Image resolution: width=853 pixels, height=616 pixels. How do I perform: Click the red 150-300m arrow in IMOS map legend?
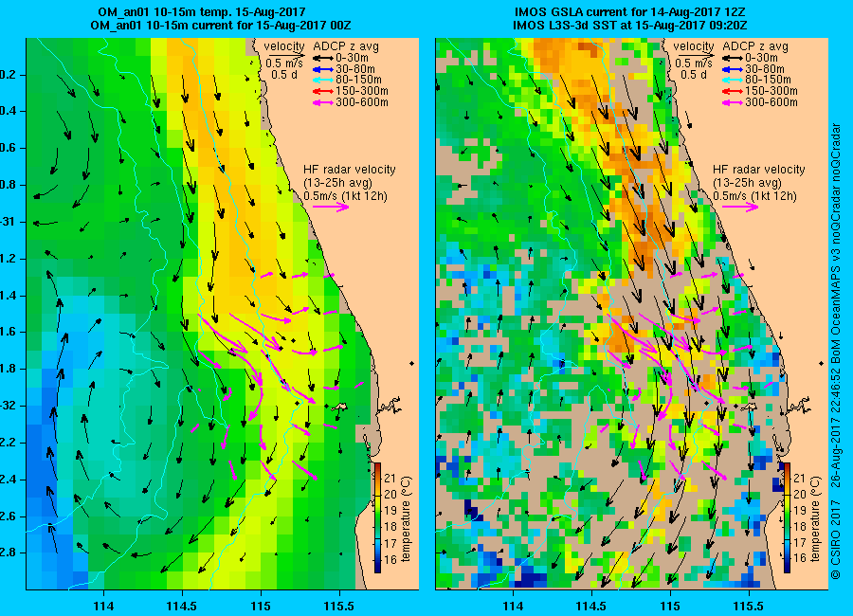(733, 91)
